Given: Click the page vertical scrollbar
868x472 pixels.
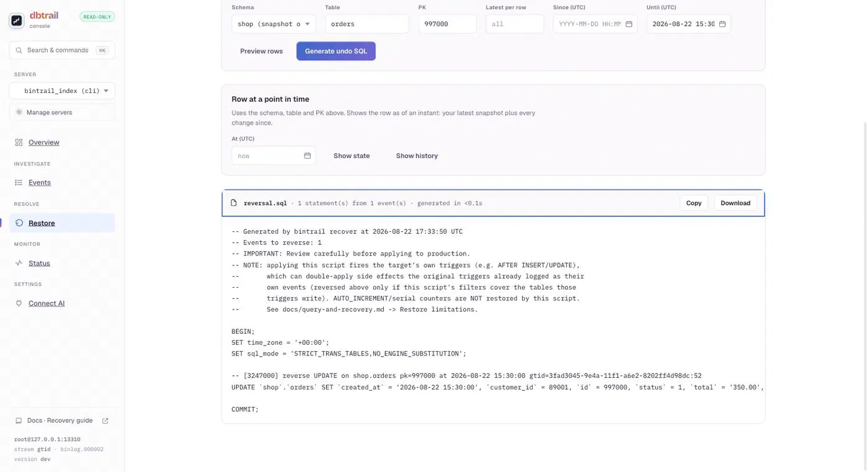Looking at the screenshot, I should pyautogui.click(x=866, y=295).
